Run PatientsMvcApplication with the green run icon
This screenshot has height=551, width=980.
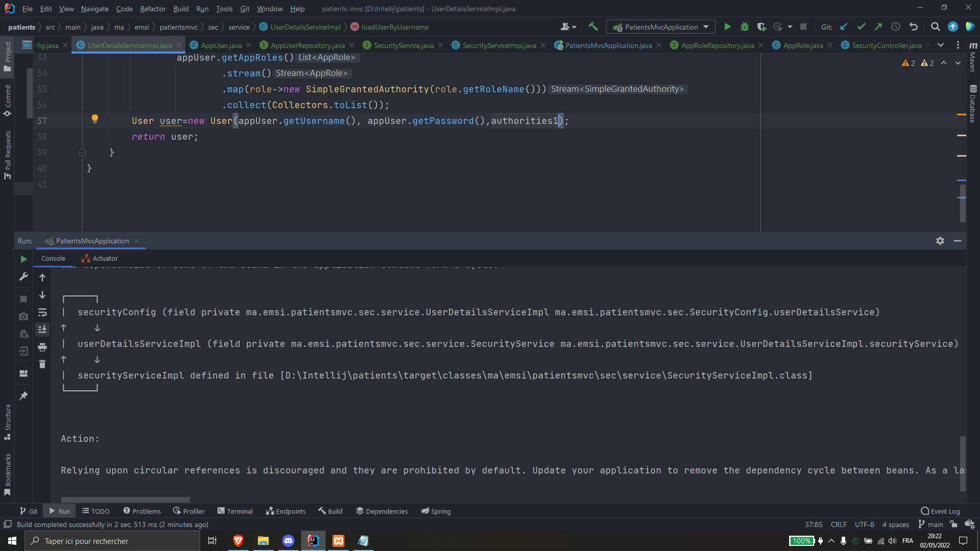(727, 27)
